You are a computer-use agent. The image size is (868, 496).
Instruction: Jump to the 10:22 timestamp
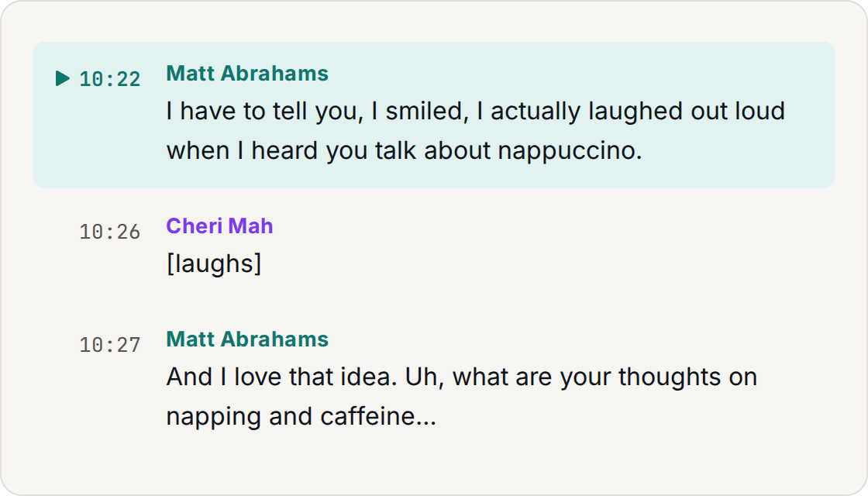click(109, 79)
